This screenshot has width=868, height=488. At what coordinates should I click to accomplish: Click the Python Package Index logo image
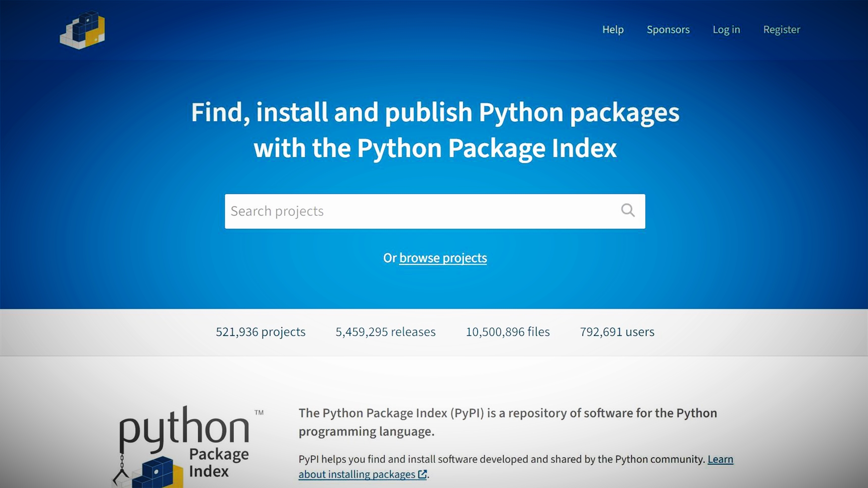tap(188, 447)
